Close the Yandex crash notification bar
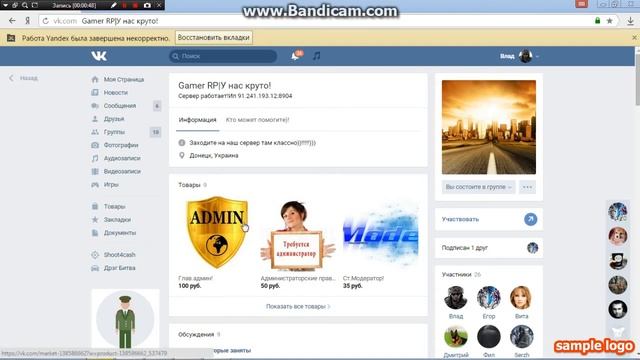The image size is (640, 360). [x=634, y=38]
